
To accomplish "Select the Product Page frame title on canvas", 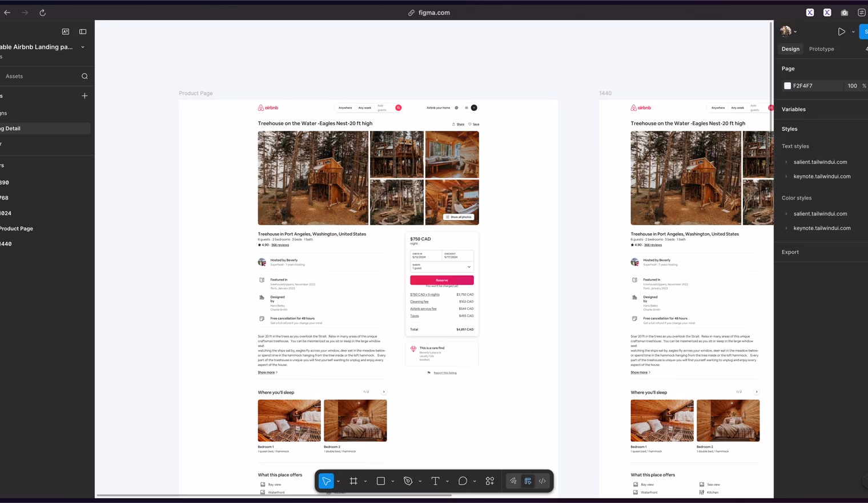I will pyautogui.click(x=196, y=93).
